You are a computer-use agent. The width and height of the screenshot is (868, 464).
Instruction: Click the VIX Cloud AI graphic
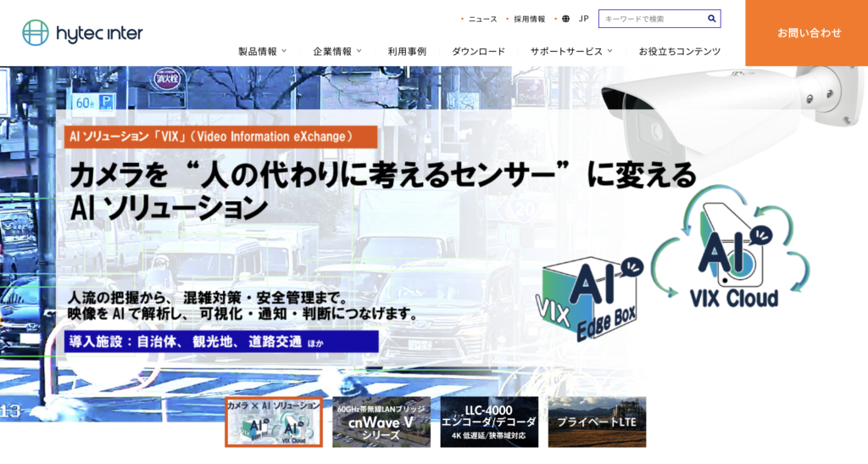pyautogui.click(x=732, y=248)
